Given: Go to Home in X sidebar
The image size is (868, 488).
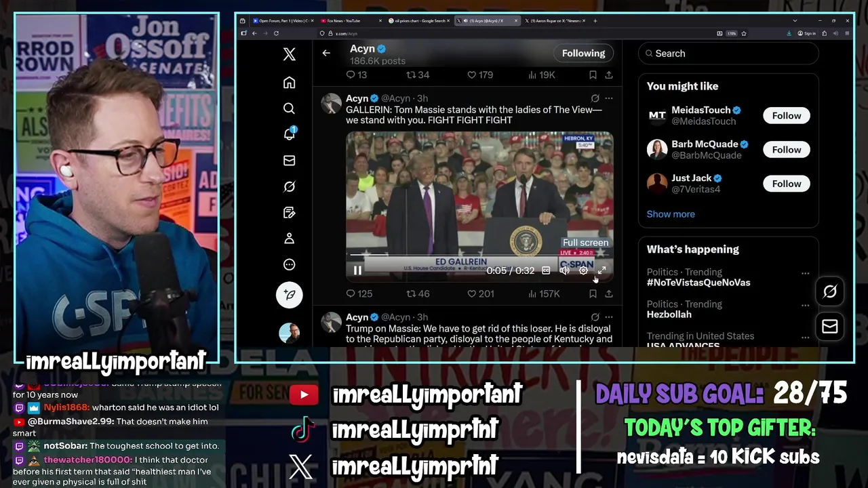Looking at the screenshot, I should [289, 83].
